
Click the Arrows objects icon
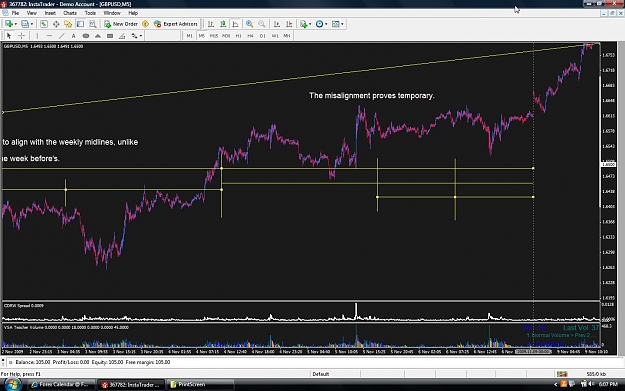[x=134, y=36]
